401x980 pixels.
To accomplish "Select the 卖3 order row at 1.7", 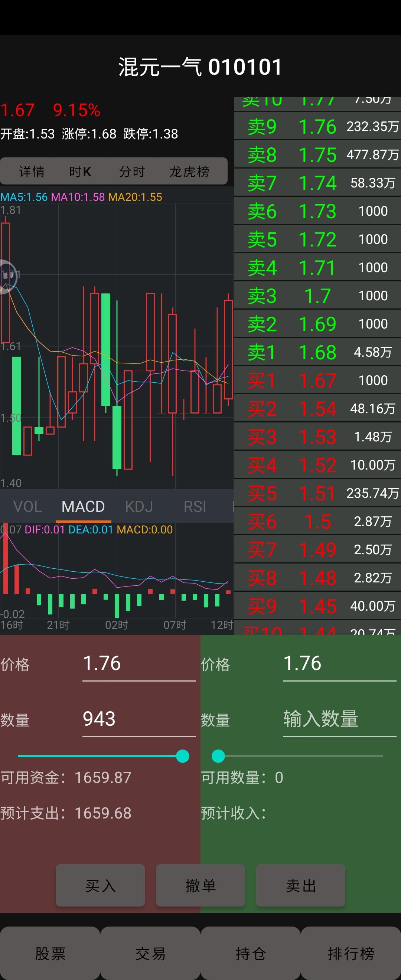I will pos(317,295).
